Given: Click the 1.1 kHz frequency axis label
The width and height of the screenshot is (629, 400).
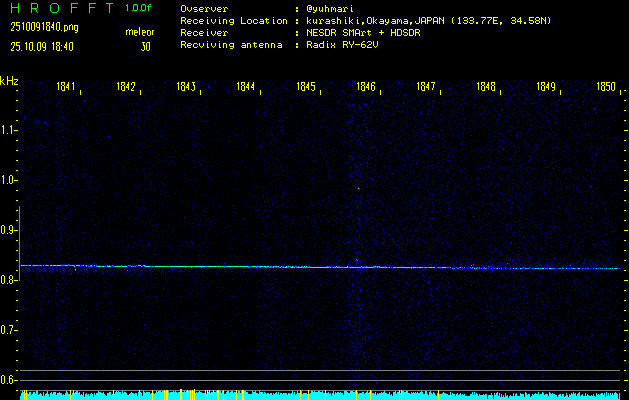Looking at the screenshot, I should coord(9,130).
